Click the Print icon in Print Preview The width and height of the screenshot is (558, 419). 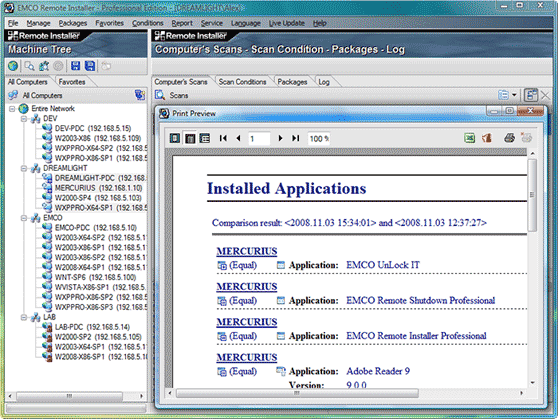[x=510, y=138]
